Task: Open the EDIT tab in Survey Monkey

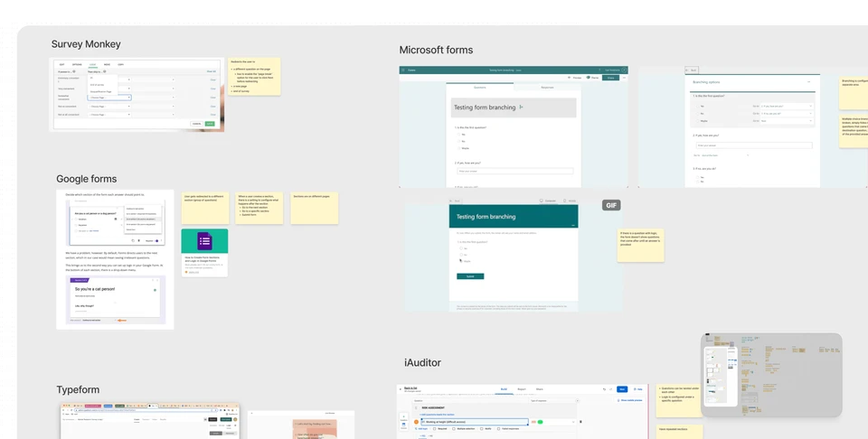Action: pyautogui.click(x=62, y=65)
